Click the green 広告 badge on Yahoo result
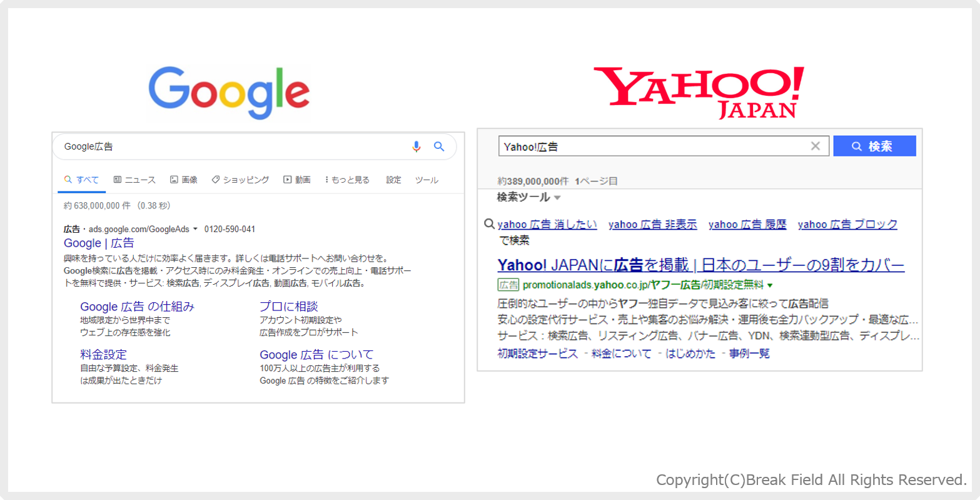 click(x=508, y=285)
